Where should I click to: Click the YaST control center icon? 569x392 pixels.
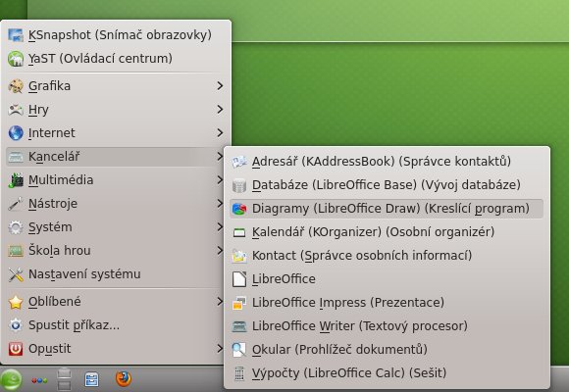click(x=16, y=59)
